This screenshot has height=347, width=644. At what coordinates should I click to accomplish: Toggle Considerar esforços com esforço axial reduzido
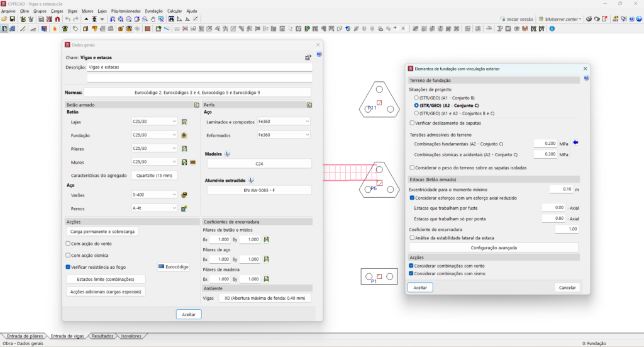click(x=412, y=198)
